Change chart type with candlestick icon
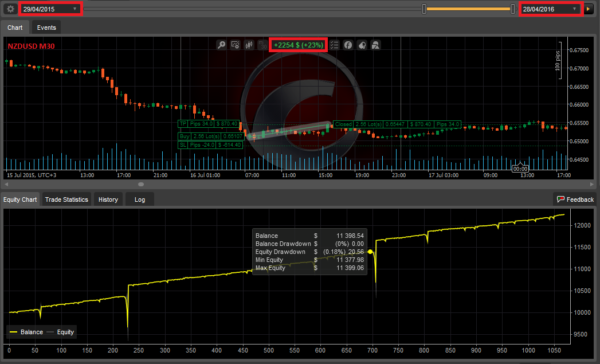This screenshot has height=364, width=600. point(249,45)
